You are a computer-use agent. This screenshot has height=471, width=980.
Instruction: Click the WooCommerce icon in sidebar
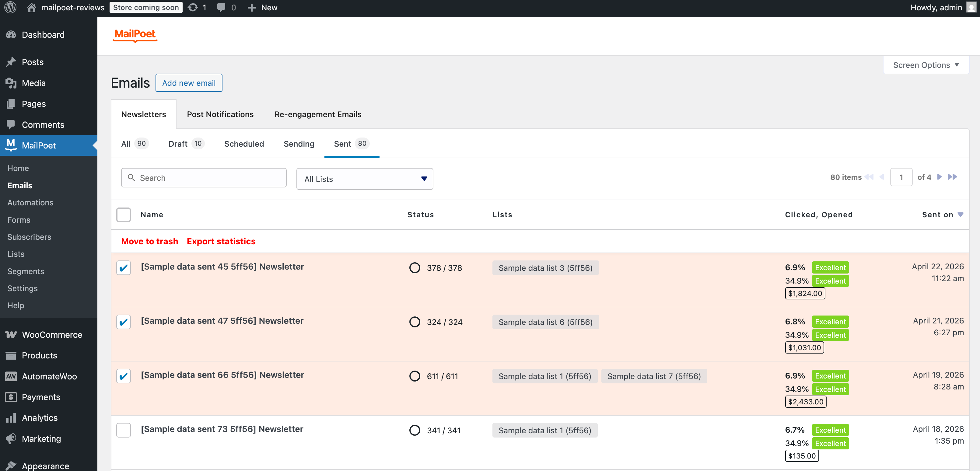pyautogui.click(x=11, y=334)
